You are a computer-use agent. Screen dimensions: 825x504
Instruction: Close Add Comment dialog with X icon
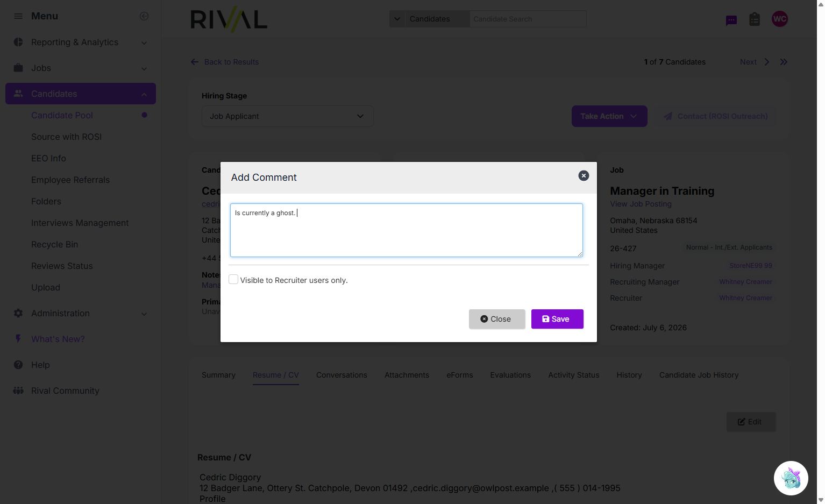tap(584, 176)
